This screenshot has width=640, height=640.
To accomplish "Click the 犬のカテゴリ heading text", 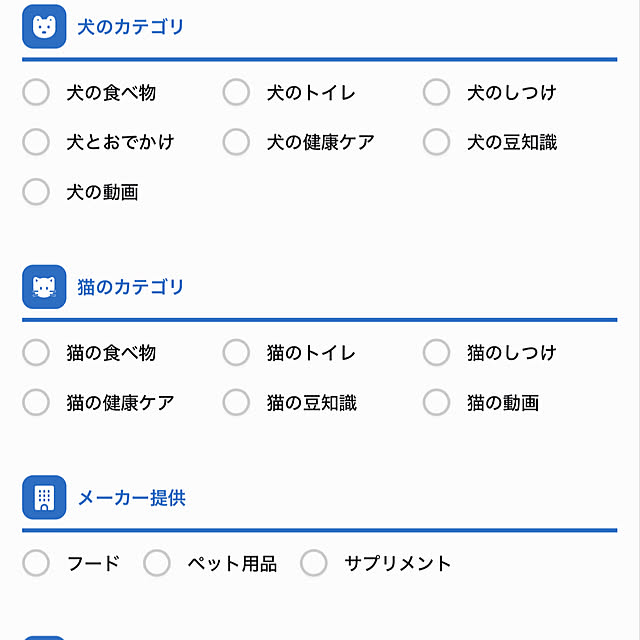I will (x=131, y=27).
